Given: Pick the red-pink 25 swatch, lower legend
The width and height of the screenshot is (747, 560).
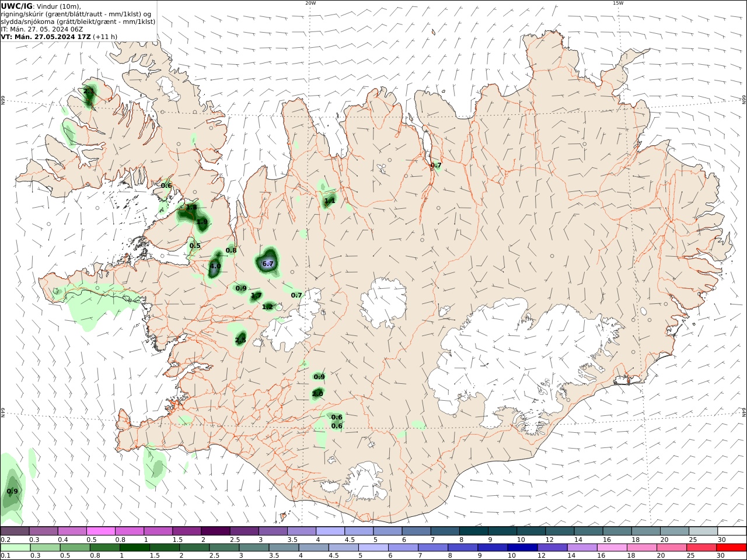Looking at the screenshot, I should [x=701, y=548].
